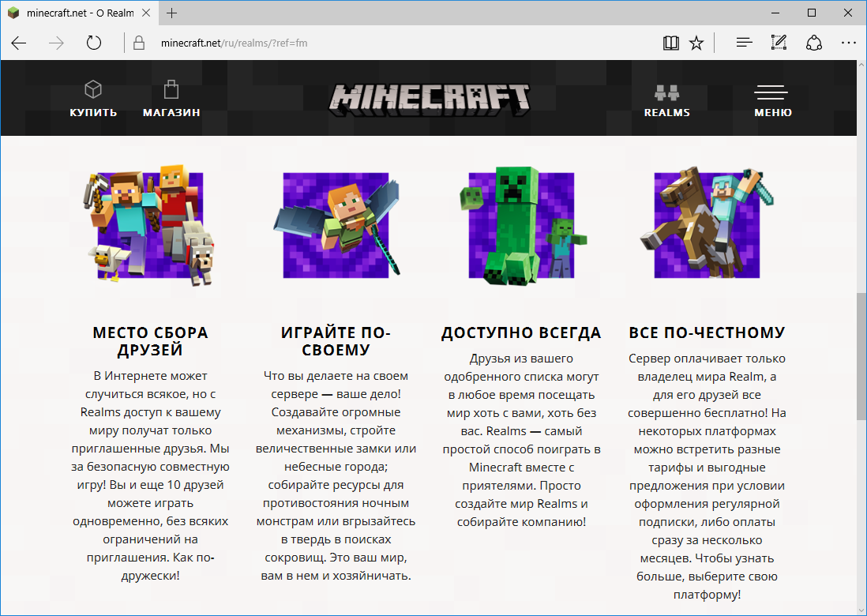Open the МАГАЗИН shopping bag icon
Viewport: 867px width, 616px height.
[170, 88]
